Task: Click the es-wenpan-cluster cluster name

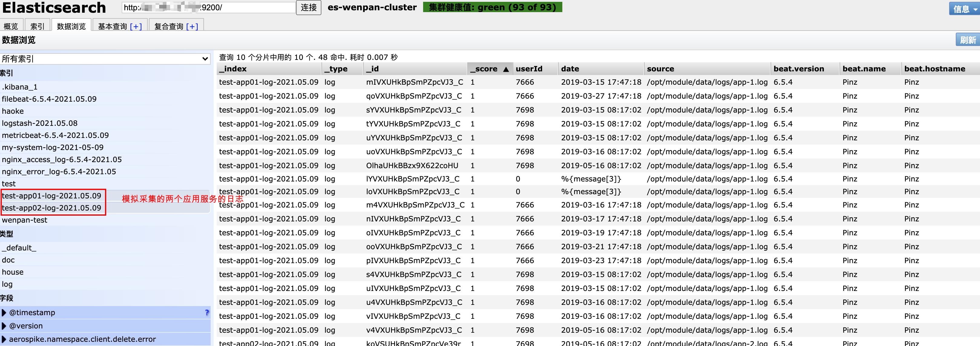Action: (372, 7)
